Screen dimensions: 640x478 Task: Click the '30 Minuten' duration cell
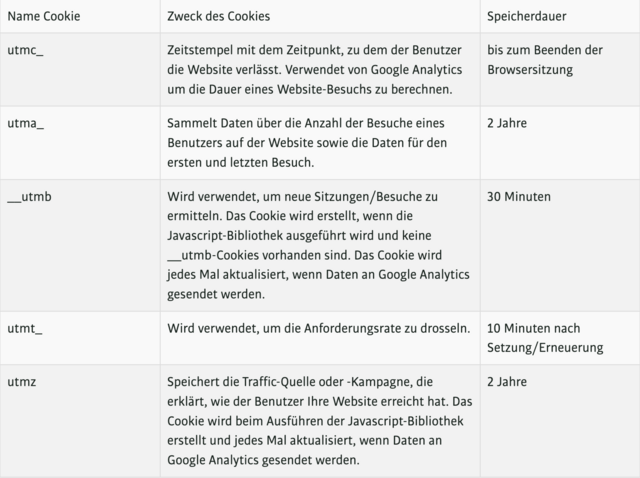click(519, 197)
